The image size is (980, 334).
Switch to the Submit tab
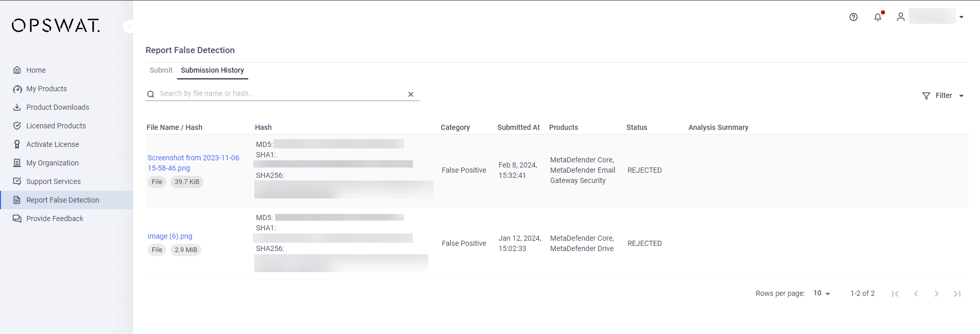click(x=161, y=70)
